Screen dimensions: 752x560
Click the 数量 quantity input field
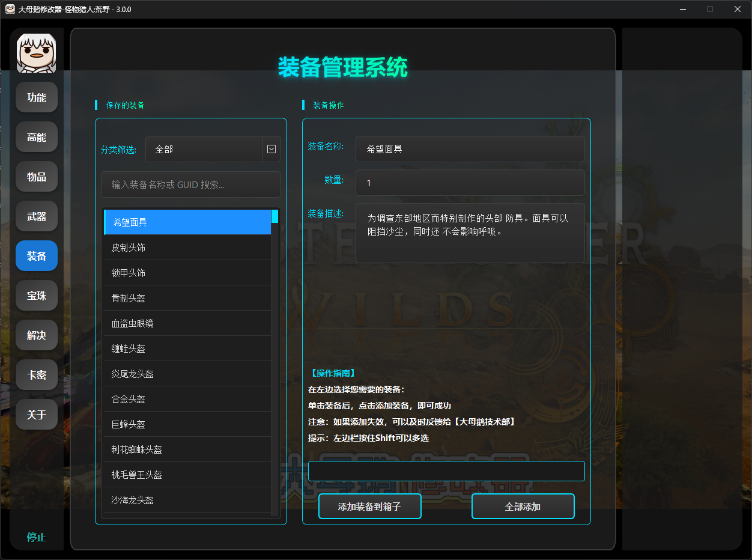pyautogui.click(x=470, y=183)
